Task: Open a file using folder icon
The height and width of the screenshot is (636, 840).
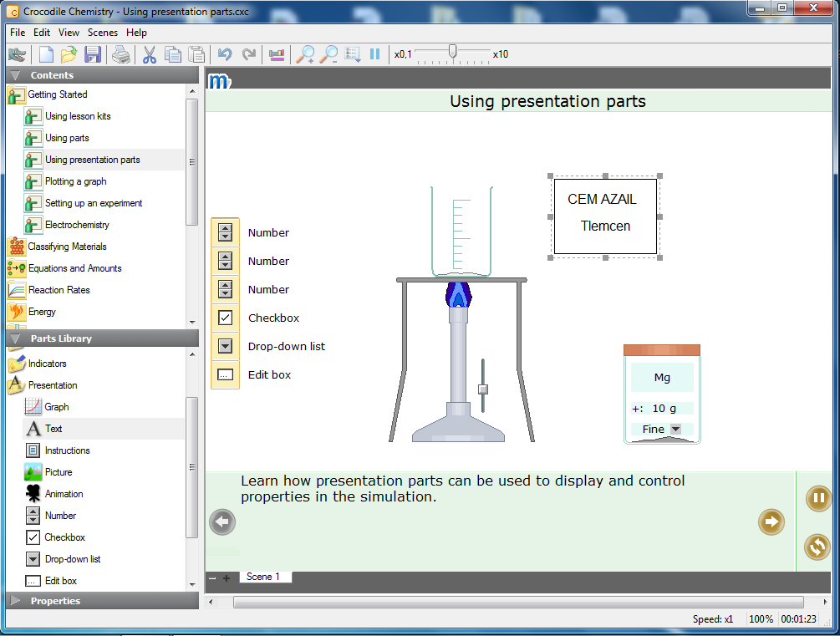Action: pos(69,54)
